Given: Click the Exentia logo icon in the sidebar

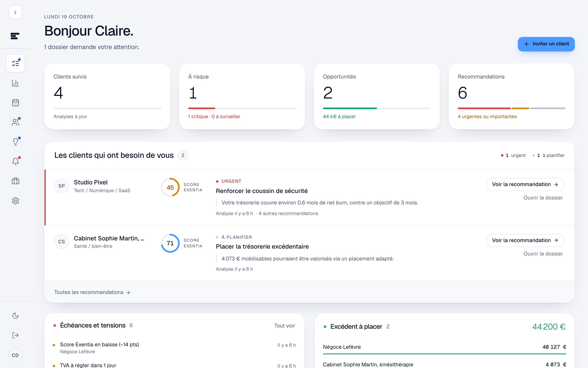Looking at the screenshot, I should (15, 36).
